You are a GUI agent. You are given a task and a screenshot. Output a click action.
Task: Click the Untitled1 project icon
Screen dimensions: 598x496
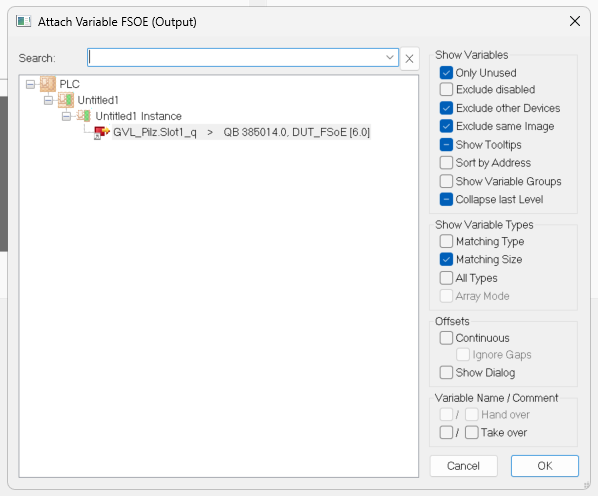pos(66,100)
